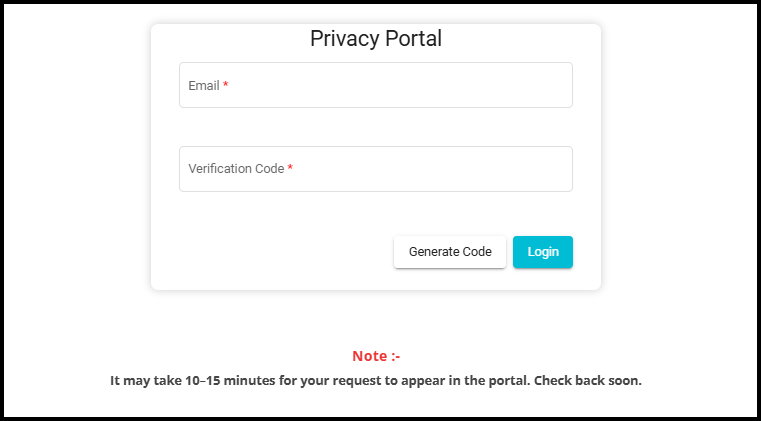This screenshot has width=761, height=421.
Task: Focus the Verification Code input field
Action: 375,169
